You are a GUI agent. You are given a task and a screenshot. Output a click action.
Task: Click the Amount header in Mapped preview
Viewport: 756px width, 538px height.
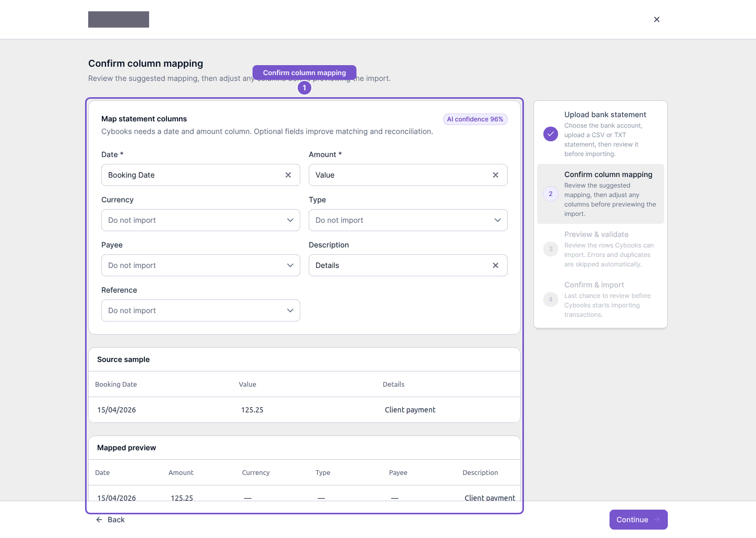[x=181, y=473]
